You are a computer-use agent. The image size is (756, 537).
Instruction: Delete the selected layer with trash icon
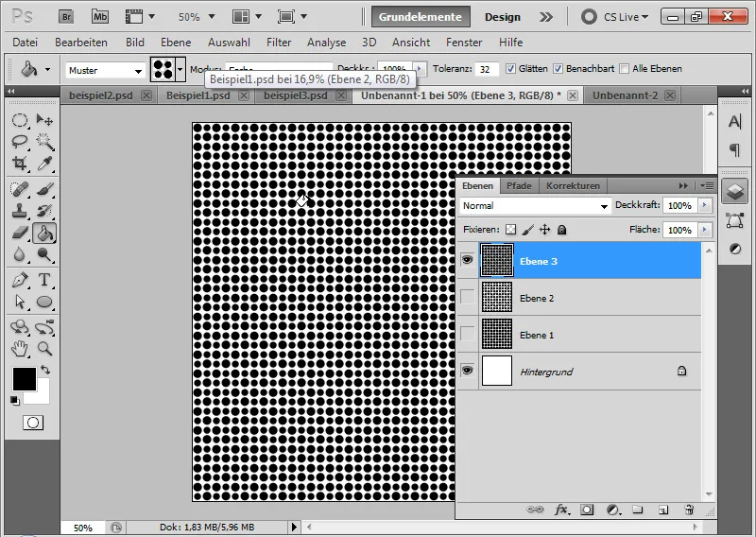(x=689, y=510)
